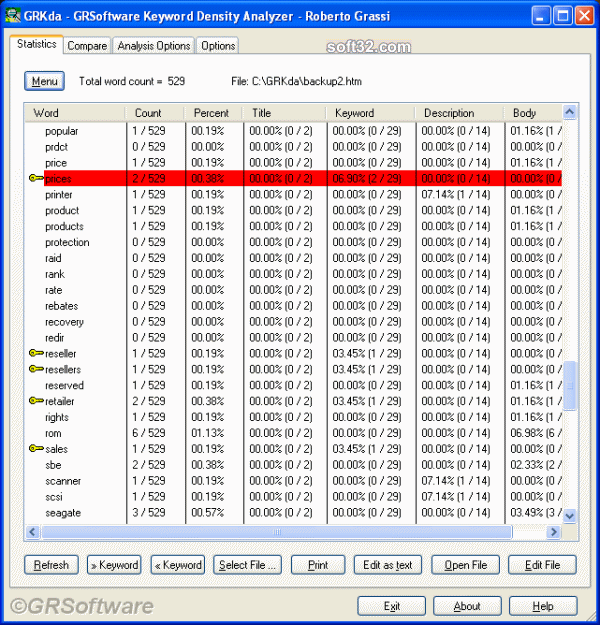Select the word 'raid' in list
Viewport: 600px width, 625px height.
53,258
